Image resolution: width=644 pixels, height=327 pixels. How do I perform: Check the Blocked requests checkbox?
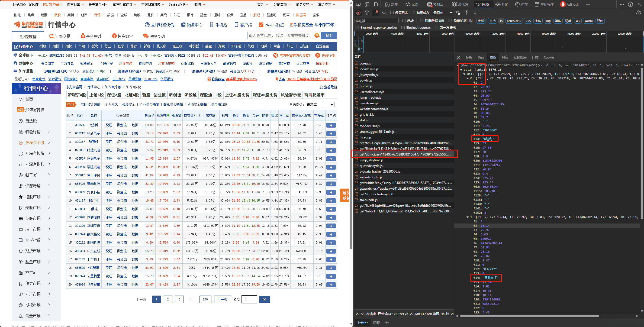tap(403, 27)
